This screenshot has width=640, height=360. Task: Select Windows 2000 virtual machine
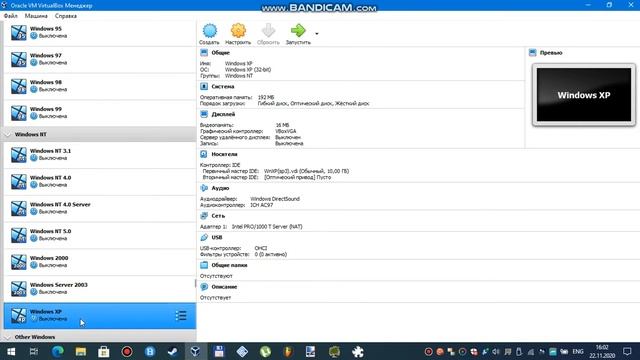click(100, 262)
